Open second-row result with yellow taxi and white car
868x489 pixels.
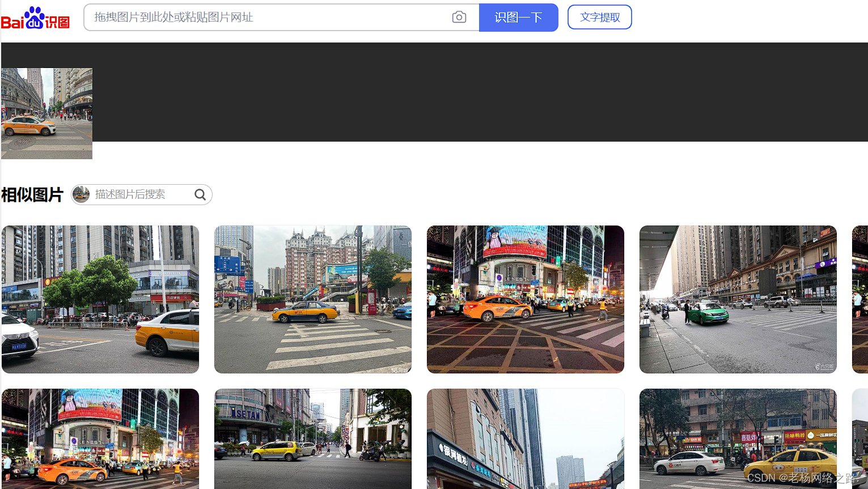point(738,439)
